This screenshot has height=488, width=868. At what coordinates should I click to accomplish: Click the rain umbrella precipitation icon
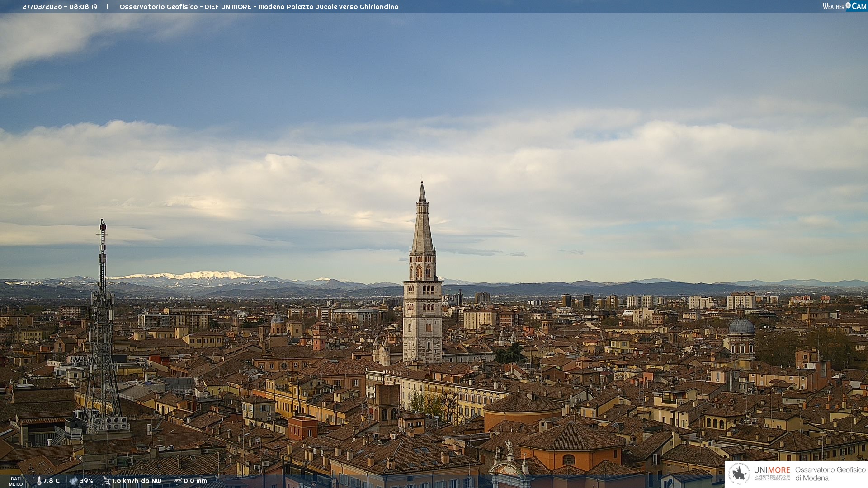coord(178,481)
